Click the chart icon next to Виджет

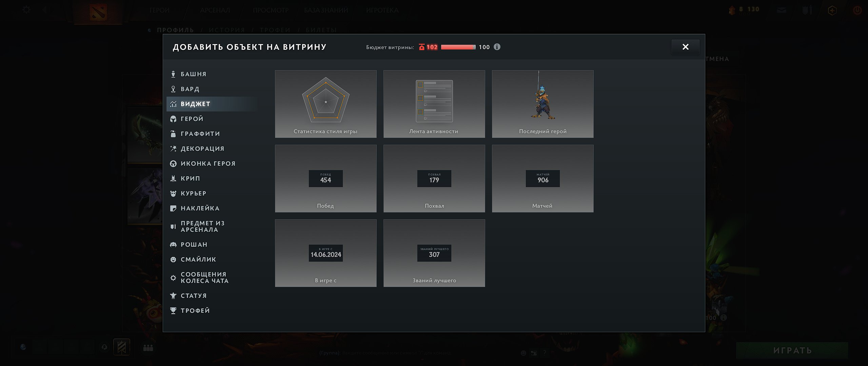pyautogui.click(x=173, y=104)
